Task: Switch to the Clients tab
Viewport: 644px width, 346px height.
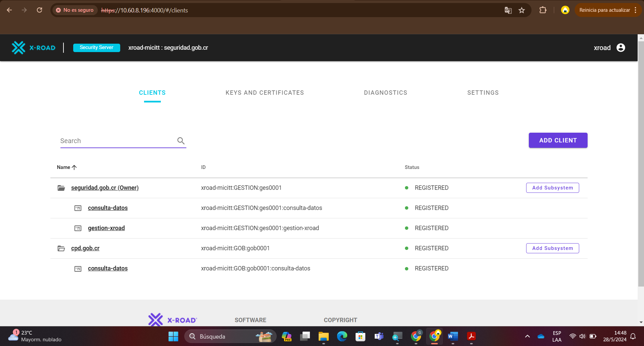Action: [x=152, y=93]
